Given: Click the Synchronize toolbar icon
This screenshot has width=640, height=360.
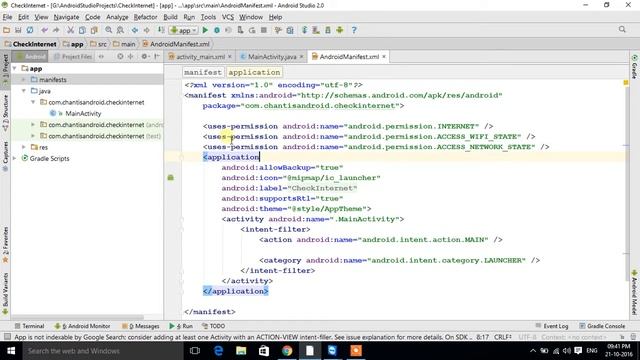Looking at the screenshot, I should [30, 30].
